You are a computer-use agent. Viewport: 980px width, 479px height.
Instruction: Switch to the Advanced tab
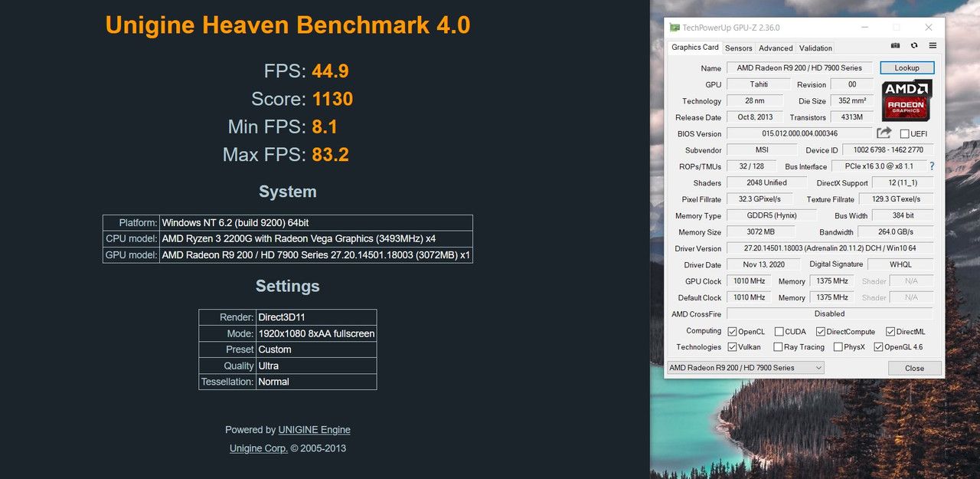tap(776, 48)
